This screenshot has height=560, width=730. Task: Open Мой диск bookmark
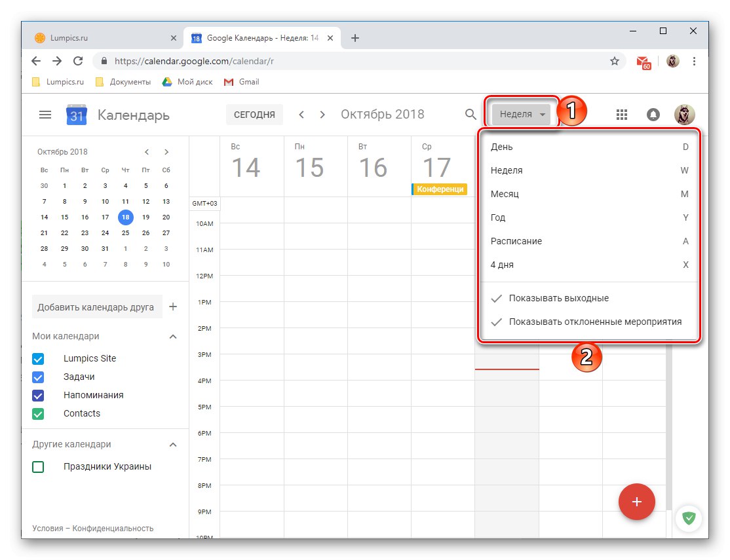click(x=187, y=82)
